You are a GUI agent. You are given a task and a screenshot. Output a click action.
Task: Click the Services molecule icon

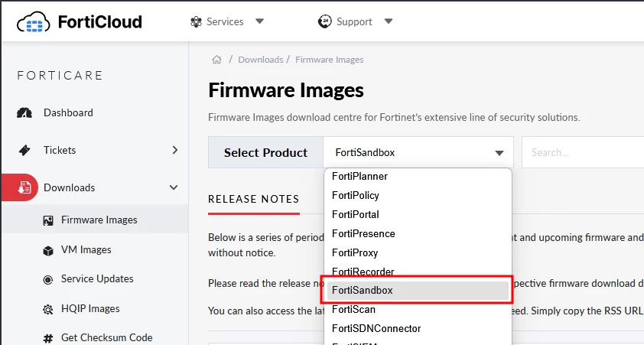(197, 21)
